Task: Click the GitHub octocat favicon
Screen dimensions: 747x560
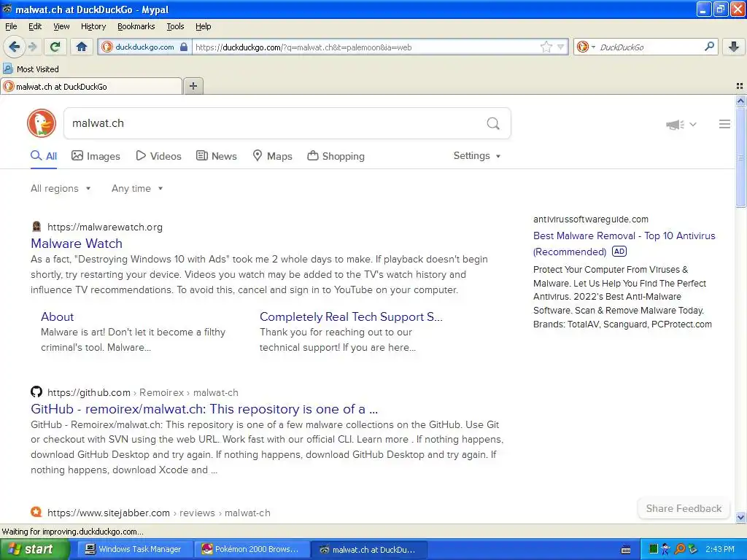Action: coord(36,392)
